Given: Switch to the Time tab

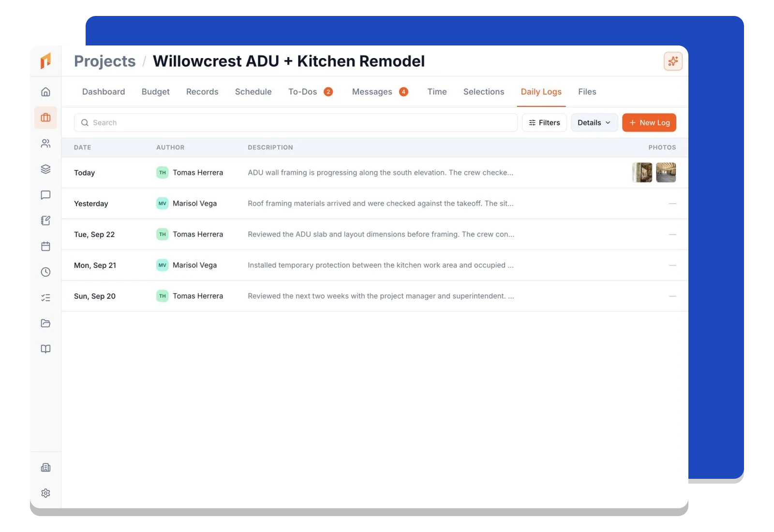Looking at the screenshot, I should (x=437, y=92).
